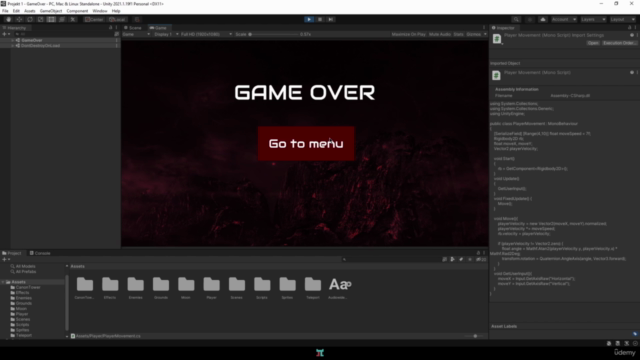Select the Transform tool in toolbar

(62, 19)
